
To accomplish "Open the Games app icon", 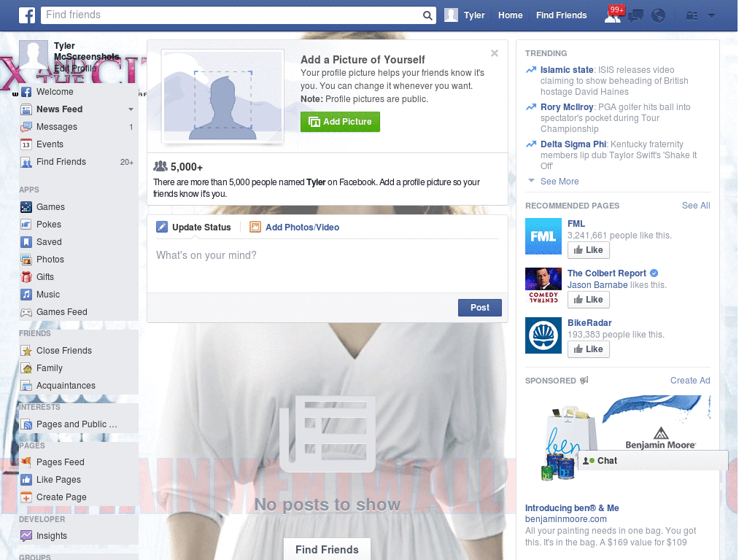I will click(26, 207).
